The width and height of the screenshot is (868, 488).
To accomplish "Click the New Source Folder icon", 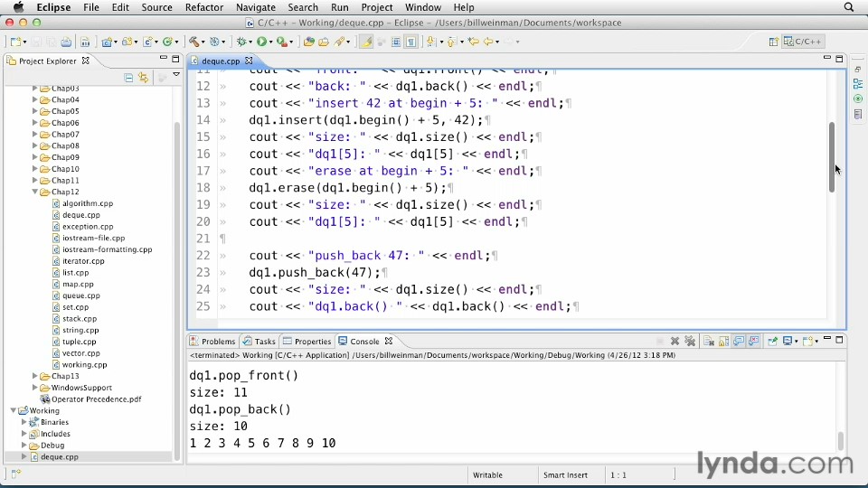I will pyautogui.click(x=127, y=42).
